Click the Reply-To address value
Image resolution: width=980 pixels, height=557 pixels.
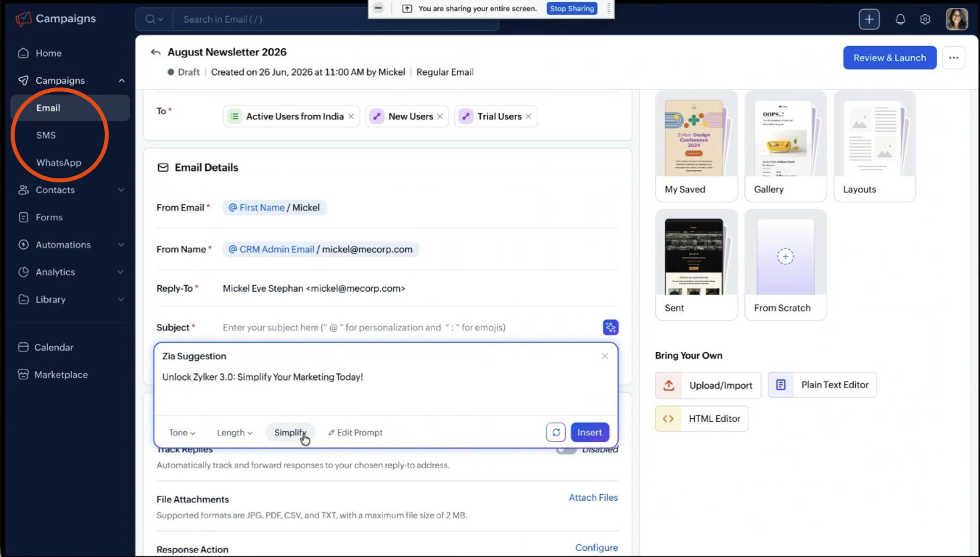[314, 289]
